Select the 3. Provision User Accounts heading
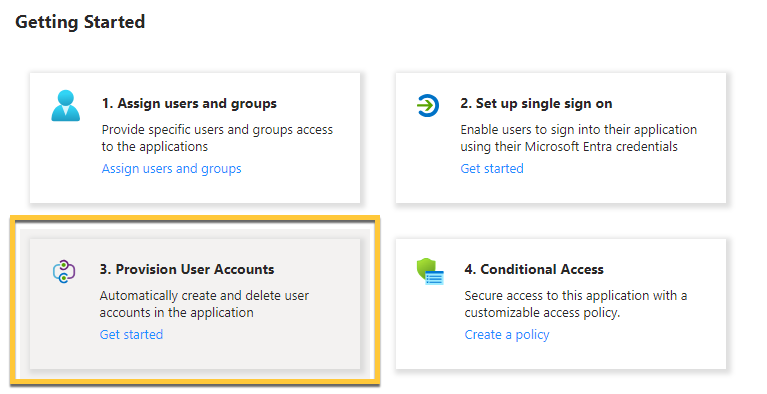The width and height of the screenshot is (767, 394). click(x=187, y=269)
